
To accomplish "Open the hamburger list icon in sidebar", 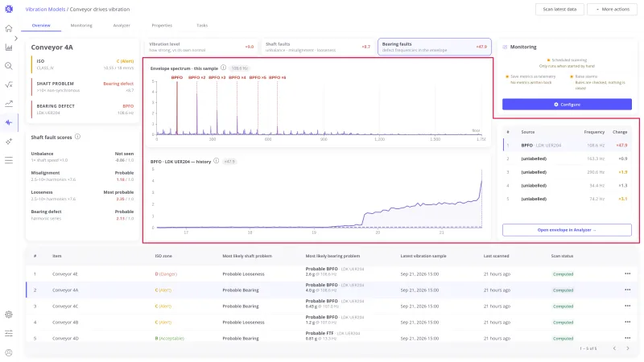I will click(9, 160).
